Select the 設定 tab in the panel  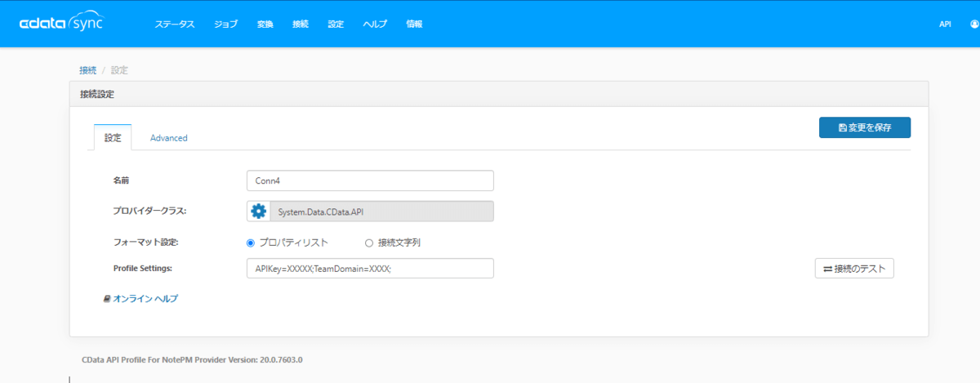tap(113, 138)
